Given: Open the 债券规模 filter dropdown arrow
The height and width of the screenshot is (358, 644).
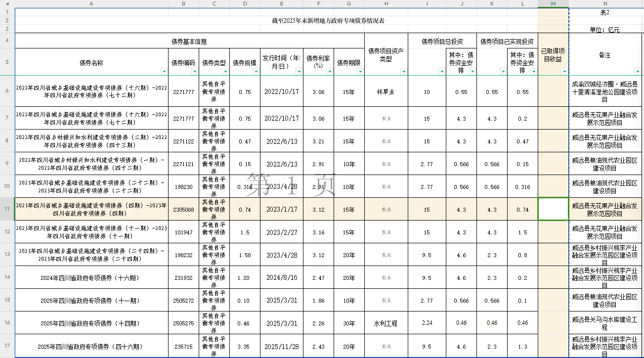Looking at the screenshot, I should tap(256, 72).
